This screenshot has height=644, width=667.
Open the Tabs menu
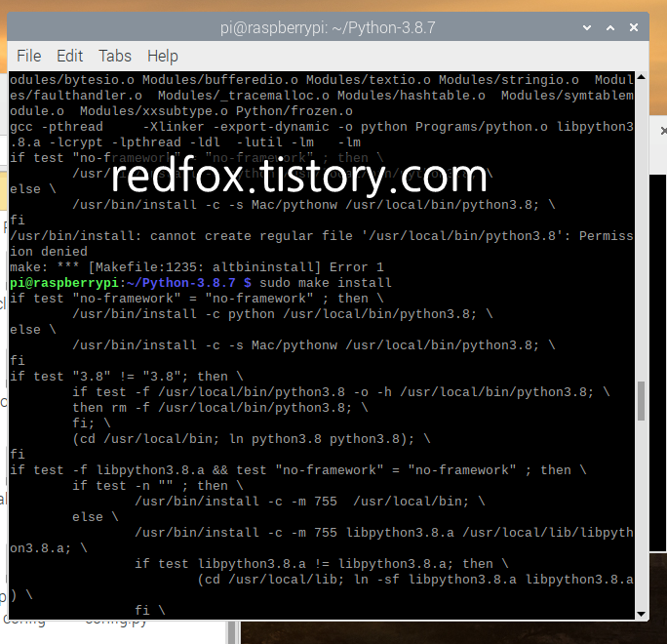tap(115, 56)
